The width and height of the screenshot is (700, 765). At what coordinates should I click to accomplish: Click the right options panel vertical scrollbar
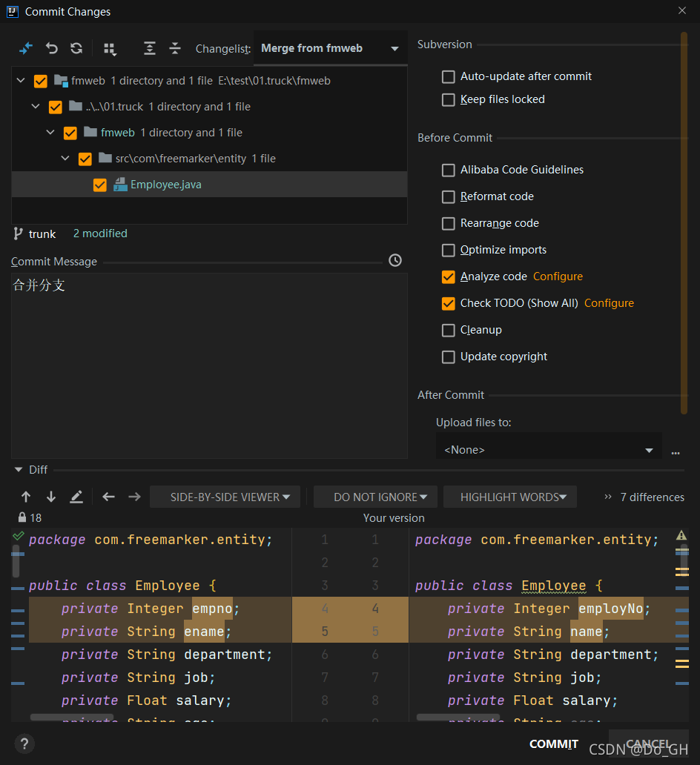pos(684,223)
